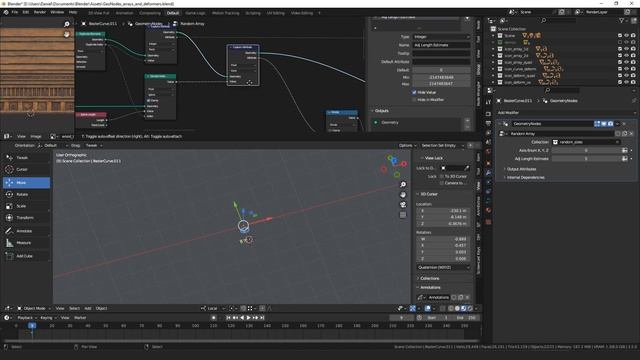Click the Capture Attribute node in node editor
Viewport: 640px width, 360px height.
[243, 64]
